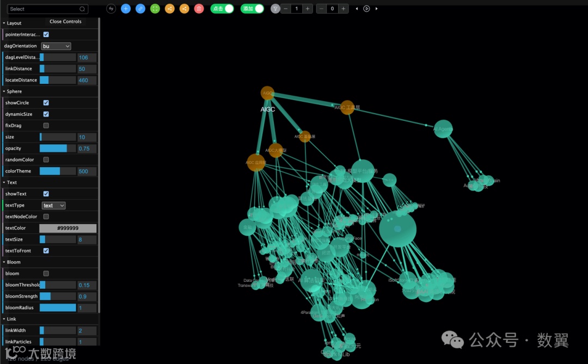
Task: Click the search magnifier in the Select box
Action: pos(82,9)
